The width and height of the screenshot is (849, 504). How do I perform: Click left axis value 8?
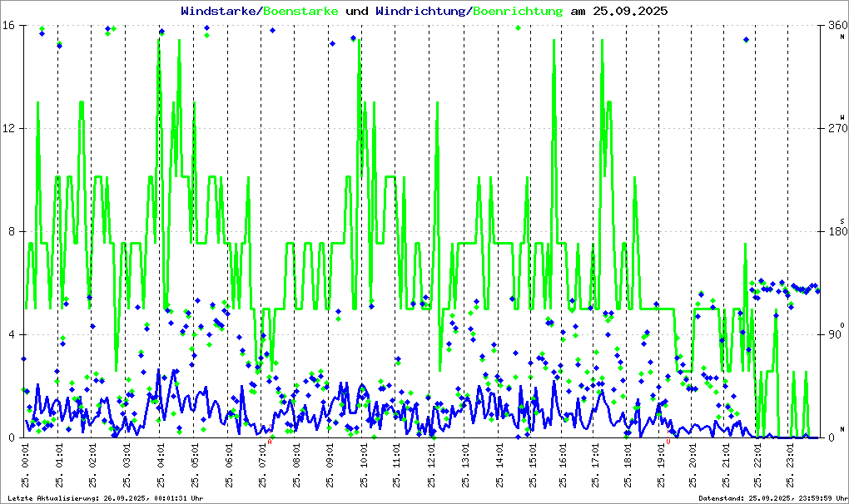tap(10, 231)
